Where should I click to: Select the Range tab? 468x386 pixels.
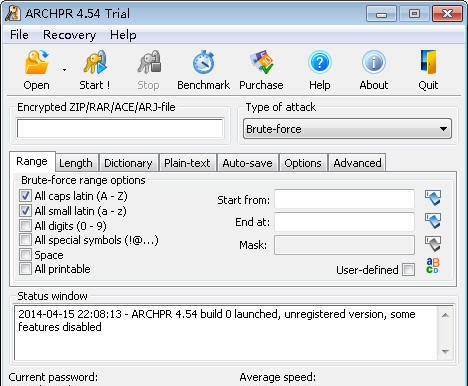coord(32,161)
